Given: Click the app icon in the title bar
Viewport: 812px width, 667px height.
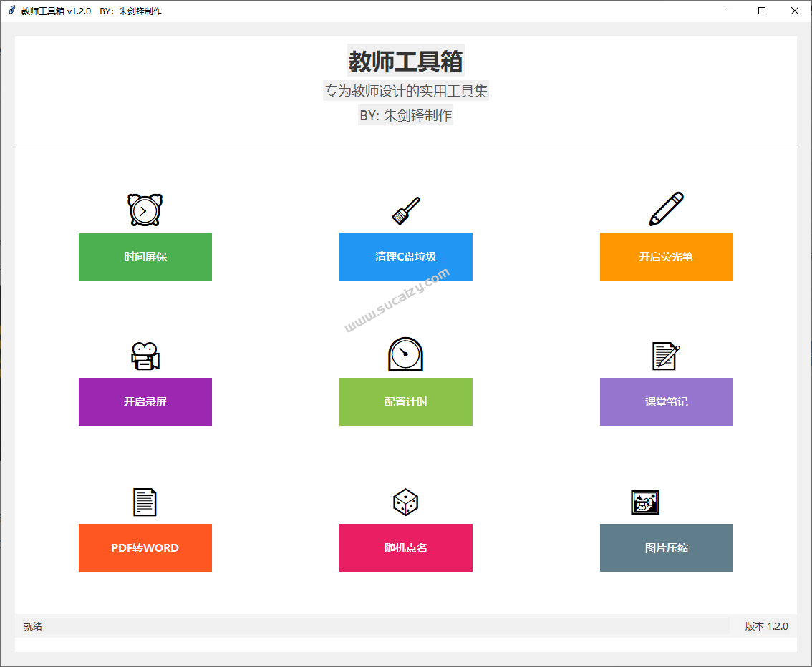Looking at the screenshot, I should pyautogui.click(x=11, y=11).
